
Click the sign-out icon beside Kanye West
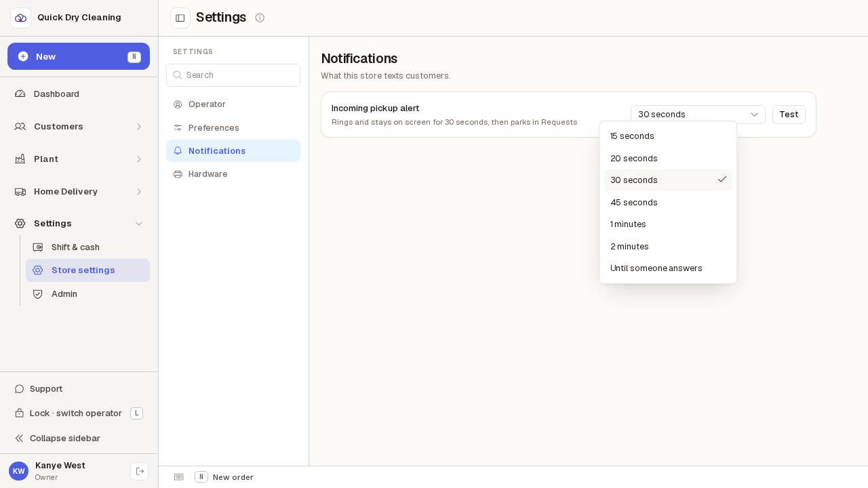[x=140, y=471]
